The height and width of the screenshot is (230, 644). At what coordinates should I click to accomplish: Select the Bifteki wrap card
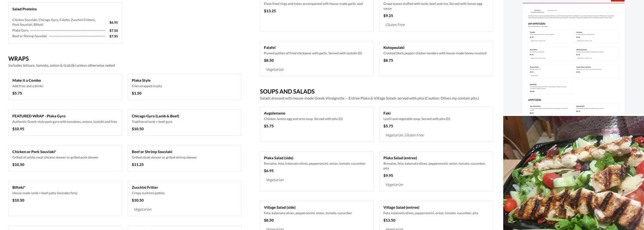[x=65, y=194]
